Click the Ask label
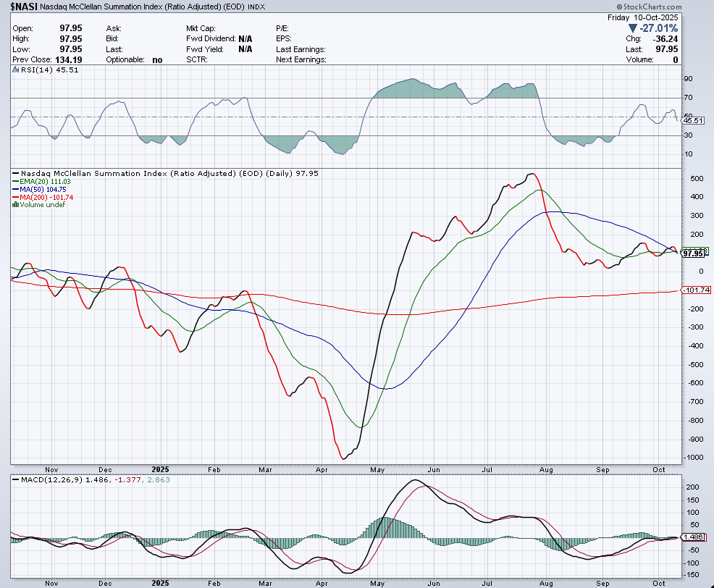 click(x=114, y=28)
